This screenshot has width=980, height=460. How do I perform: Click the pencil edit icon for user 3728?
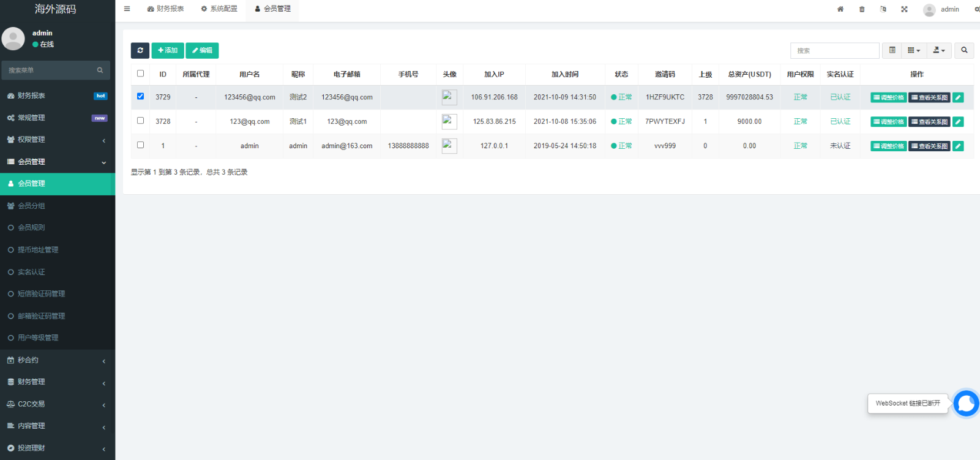958,122
